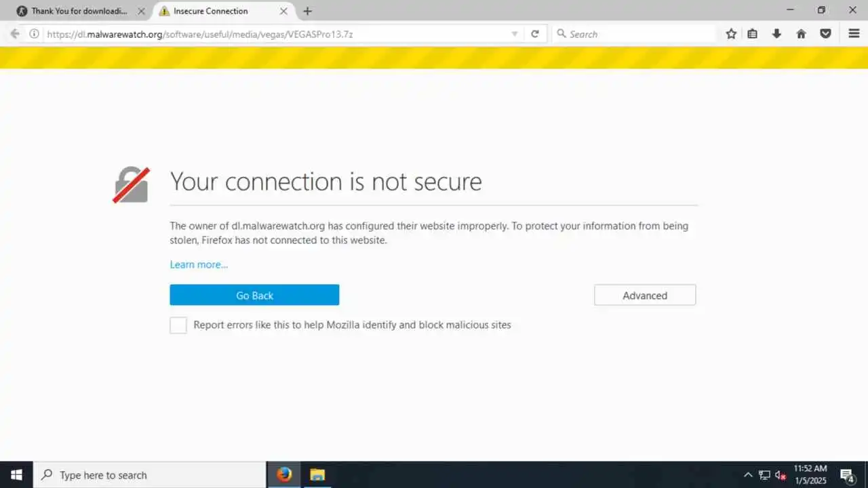
Task: Select Firefox in the taskbar
Action: coord(285,474)
